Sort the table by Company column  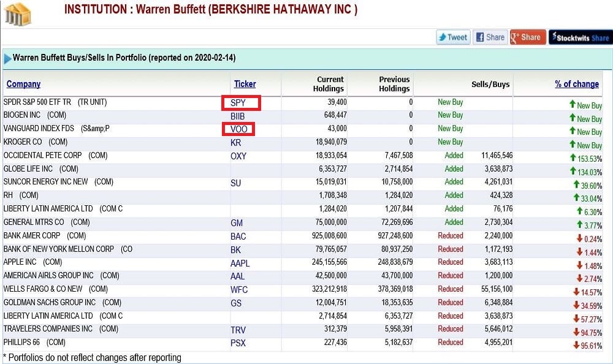pyautogui.click(x=23, y=84)
